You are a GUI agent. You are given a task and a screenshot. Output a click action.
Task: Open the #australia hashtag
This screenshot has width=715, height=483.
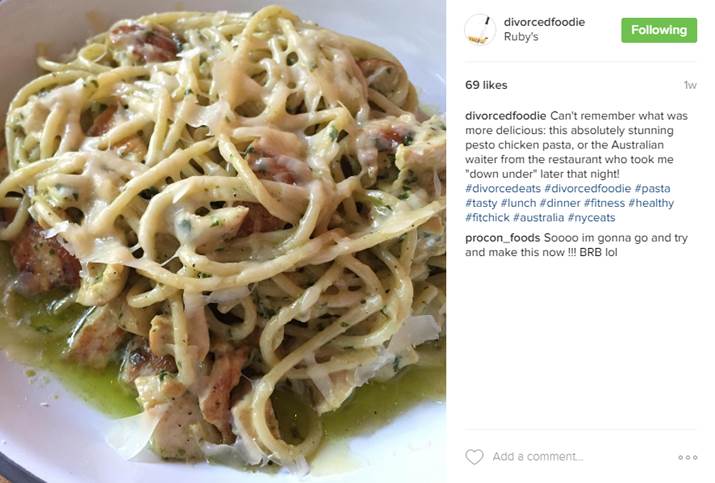[x=539, y=218]
